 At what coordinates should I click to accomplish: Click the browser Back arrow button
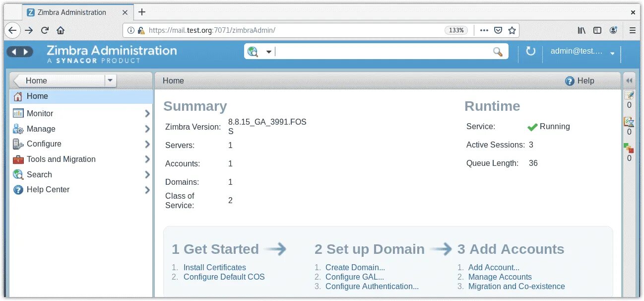pos(12,30)
